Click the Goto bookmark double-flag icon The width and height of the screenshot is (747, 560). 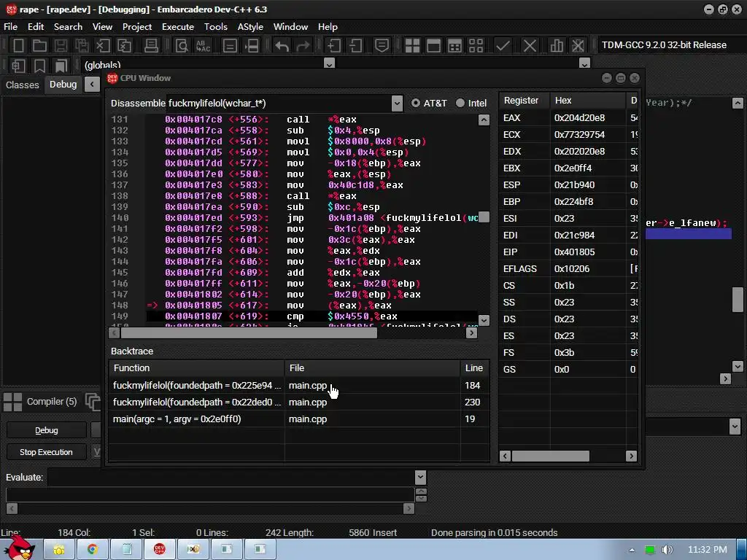click(x=61, y=65)
